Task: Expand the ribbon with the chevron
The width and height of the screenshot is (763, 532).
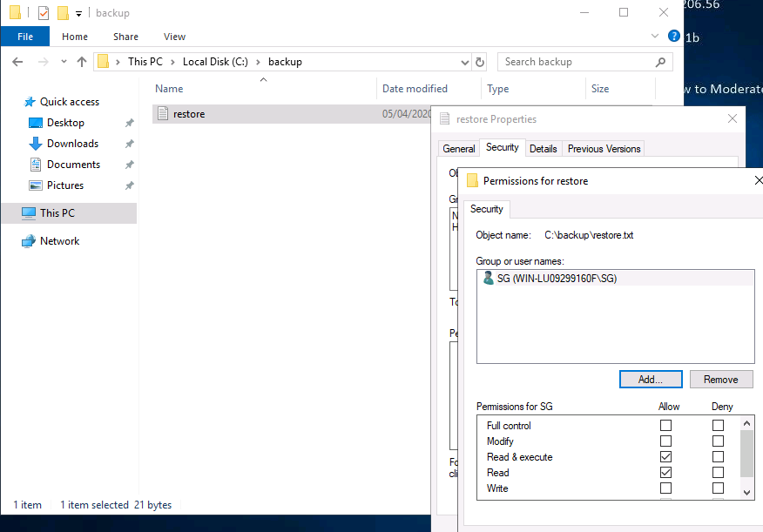Action: pos(657,37)
